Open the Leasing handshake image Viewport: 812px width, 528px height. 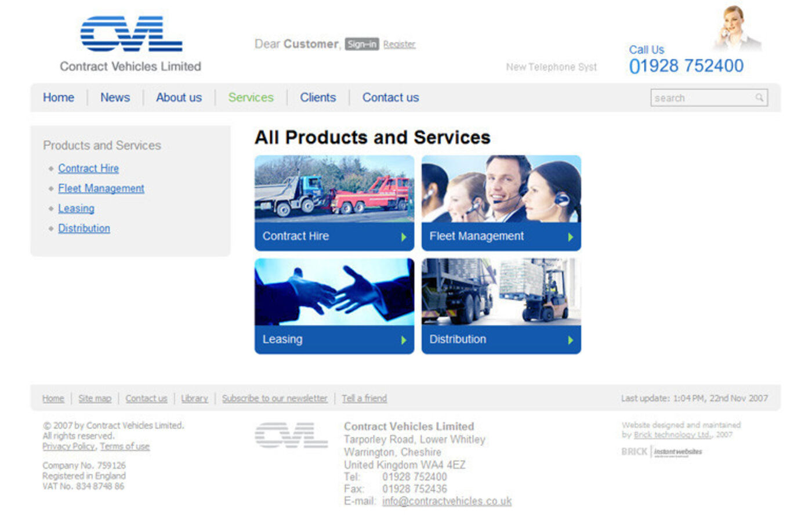[334, 292]
